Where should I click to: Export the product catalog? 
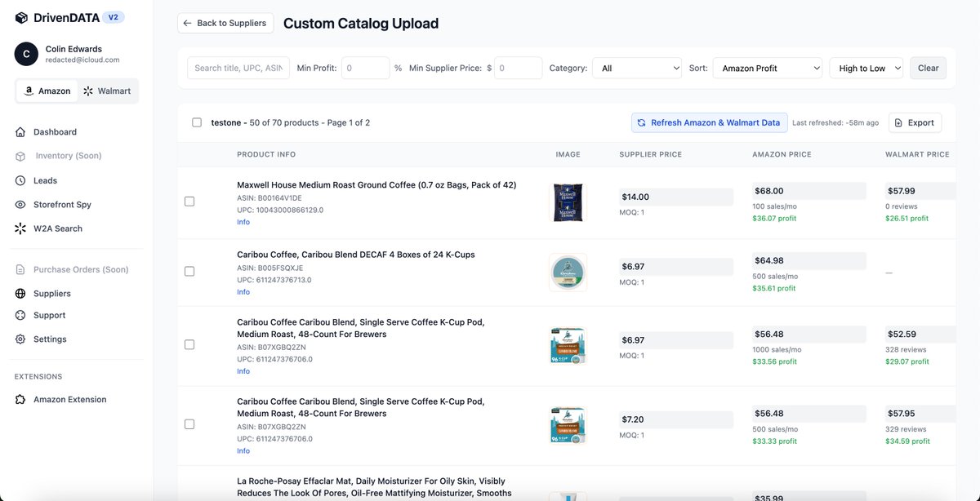tap(915, 122)
